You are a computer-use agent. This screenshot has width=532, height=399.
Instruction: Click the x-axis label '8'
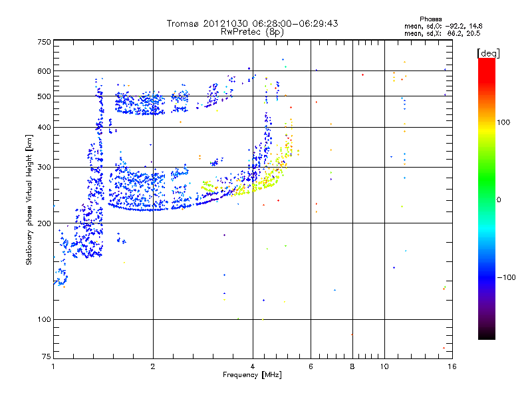click(x=352, y=366)
